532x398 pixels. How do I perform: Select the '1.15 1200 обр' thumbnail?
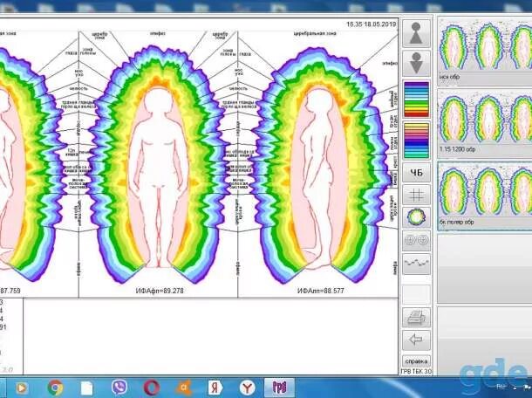tap(485, 123)
